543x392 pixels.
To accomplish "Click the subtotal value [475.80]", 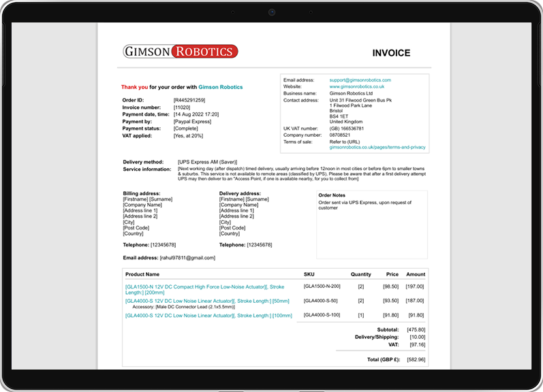I will click(x=416, y=329).
